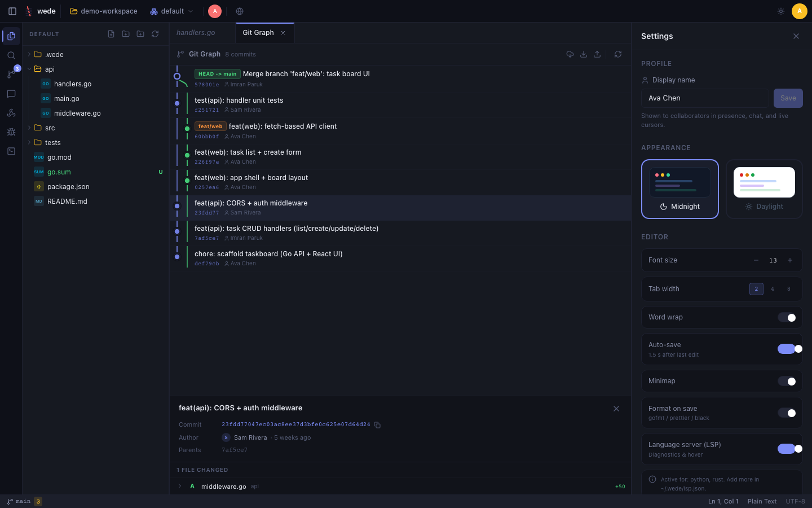Image resolution: width=812 pixels, height=508 pixels.
Task: Click UTF-8 encoding in status bar
Action: 795,501
